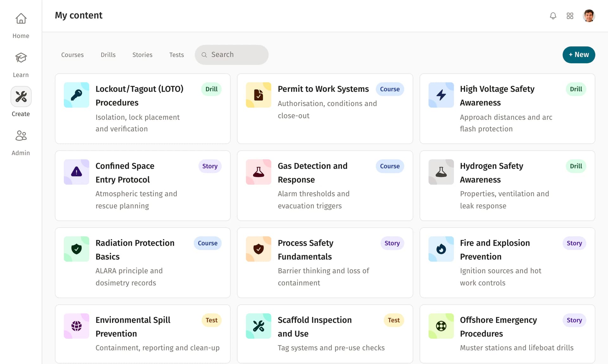Open the Learn section from the sidebar
Viewport: 608px width, 364px height.
(21, 58)
